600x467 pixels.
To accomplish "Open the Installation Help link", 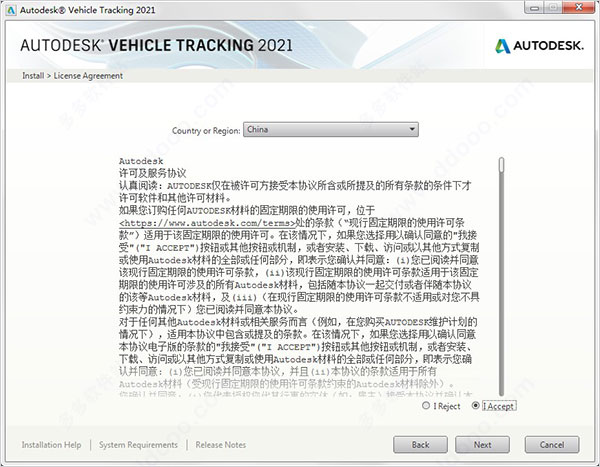I will (51, 445).
